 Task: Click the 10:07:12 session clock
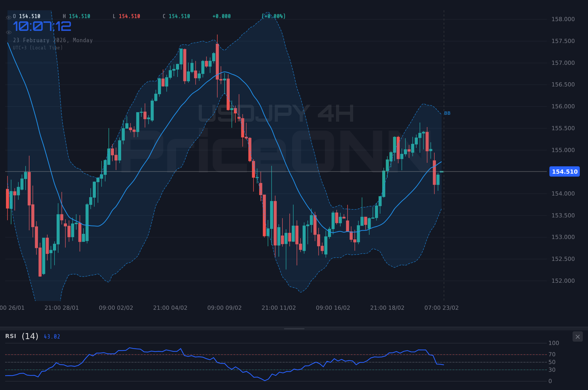(42, 26)
